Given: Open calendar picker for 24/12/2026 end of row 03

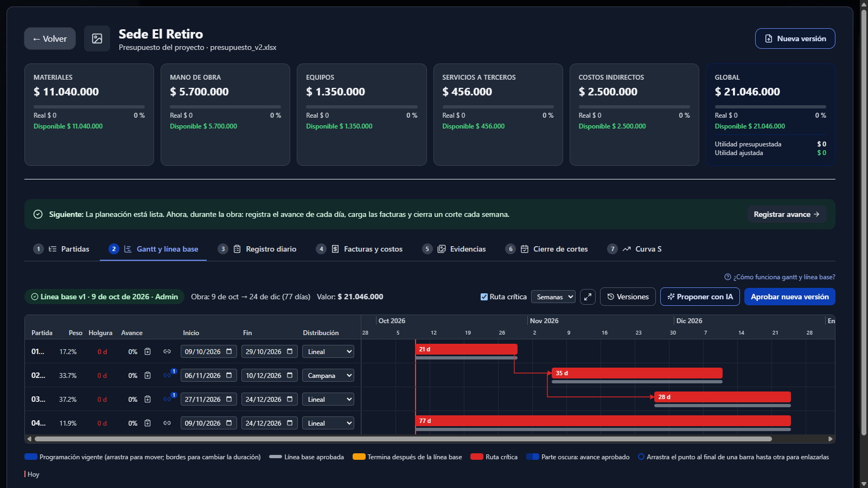Looking at the screenshot, I should coord(290,399).
